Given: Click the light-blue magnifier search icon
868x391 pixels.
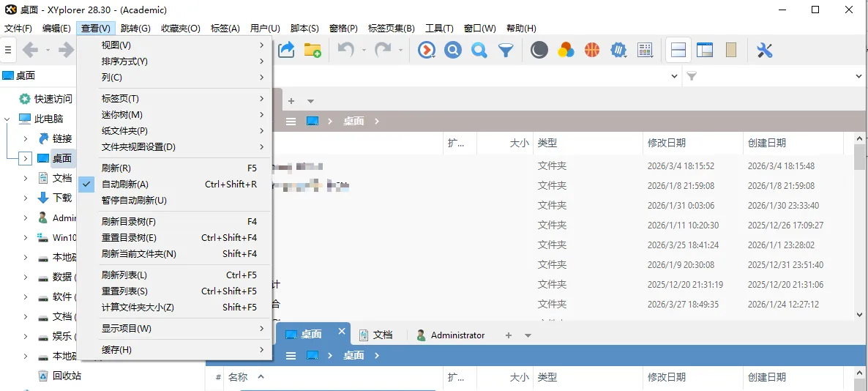Looking at the screenshot, I should (x=479, y=50).
